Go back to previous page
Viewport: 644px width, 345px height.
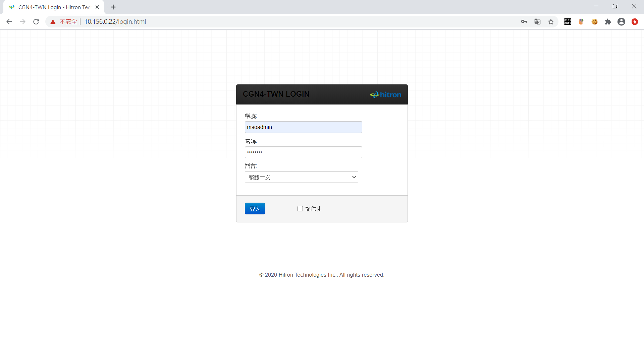[9, 22]
